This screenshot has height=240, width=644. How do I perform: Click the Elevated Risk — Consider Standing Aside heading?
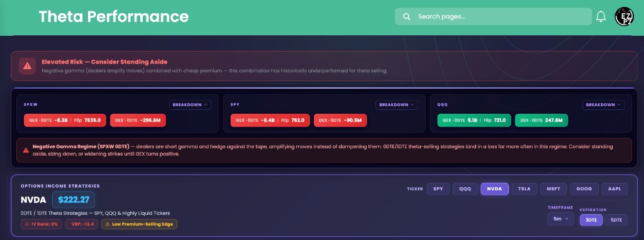point(105,62)
